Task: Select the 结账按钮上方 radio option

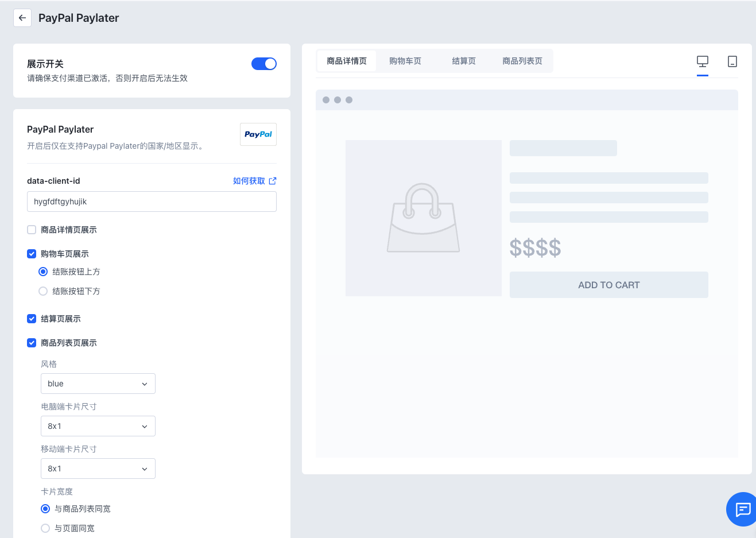Action: click(43, 272)
